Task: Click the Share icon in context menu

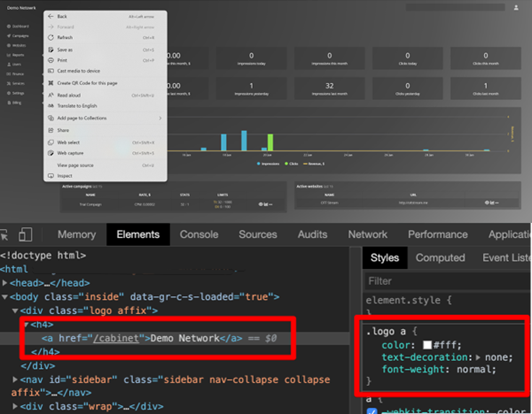Action: click(51, 130)
